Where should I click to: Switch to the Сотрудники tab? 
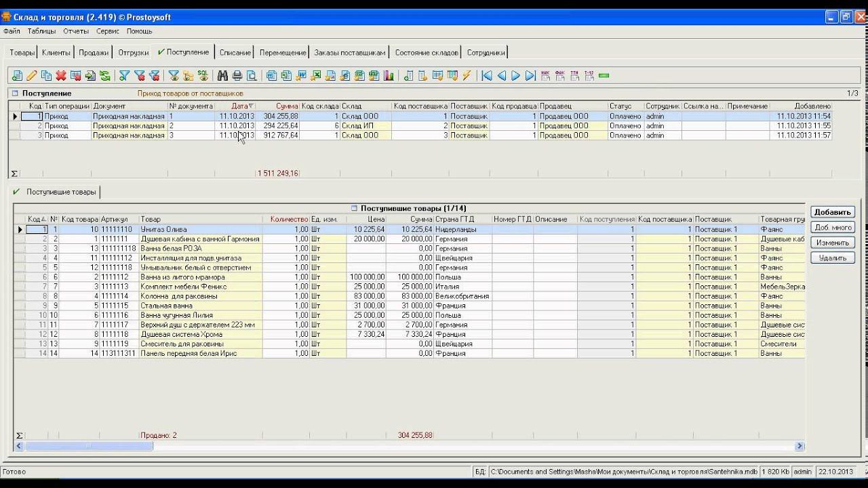click(x=486, y=53)
